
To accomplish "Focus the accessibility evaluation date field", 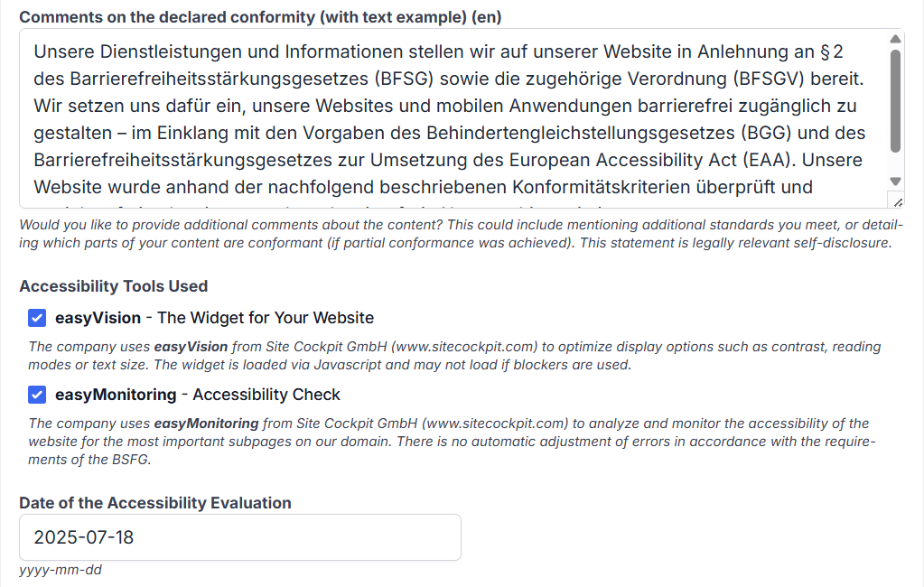I will (239, 537).
